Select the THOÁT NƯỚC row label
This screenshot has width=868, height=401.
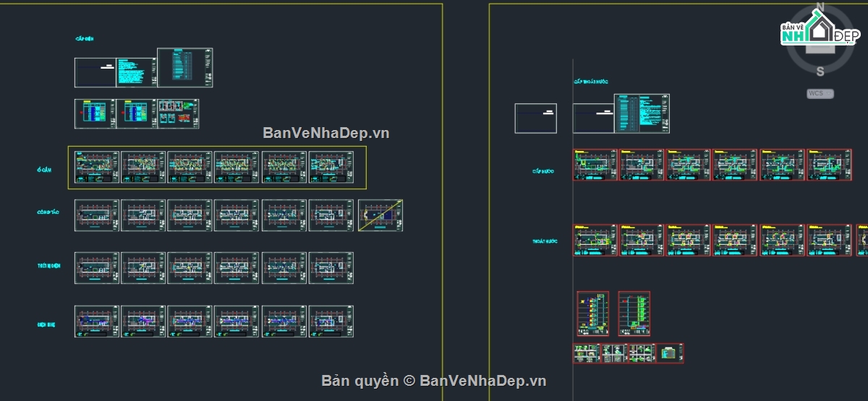point(543,241)
